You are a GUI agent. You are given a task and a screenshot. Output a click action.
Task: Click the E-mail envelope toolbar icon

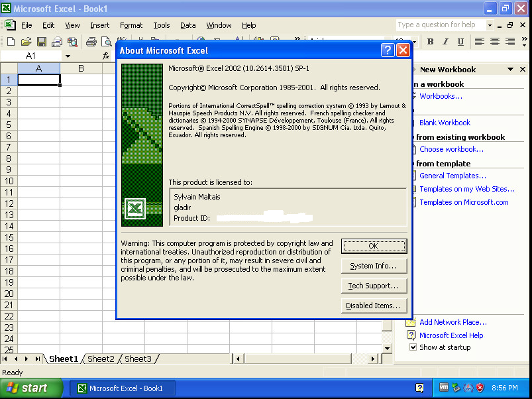pos(57,42)
